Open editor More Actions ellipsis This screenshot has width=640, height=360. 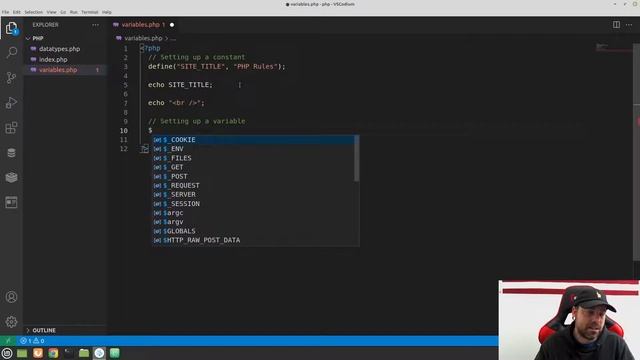pyautogui.click(x=629, y=25)
